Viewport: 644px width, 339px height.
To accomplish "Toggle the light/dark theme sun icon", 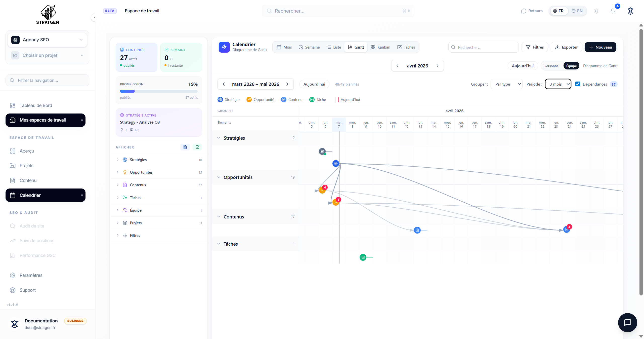I will point(596,11).
